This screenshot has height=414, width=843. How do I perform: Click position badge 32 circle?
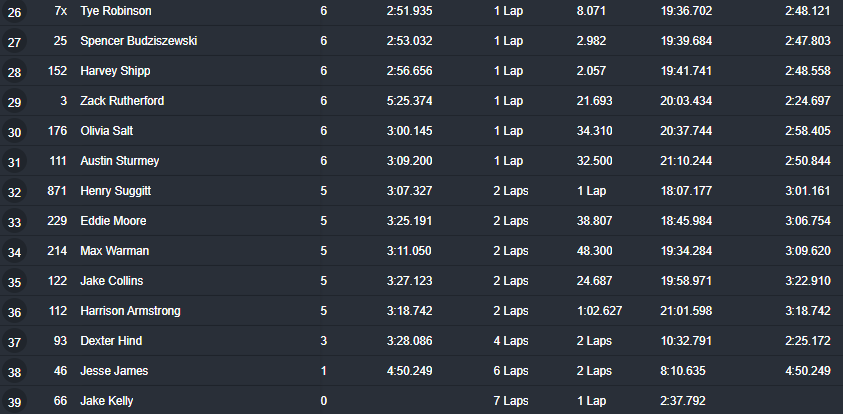pos(14,192)
